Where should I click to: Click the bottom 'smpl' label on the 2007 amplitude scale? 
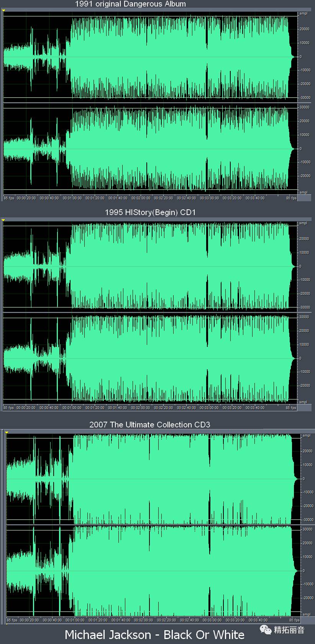point(307,614)
